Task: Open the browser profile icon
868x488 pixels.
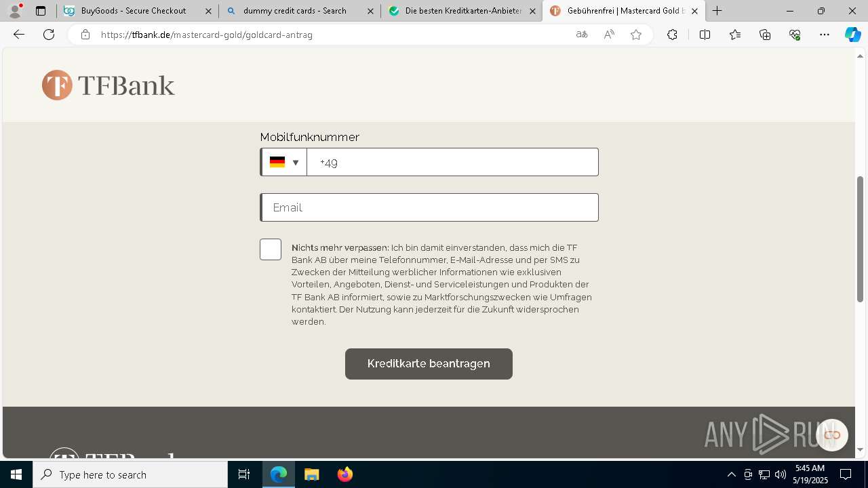Action: (x=15, y=11)
